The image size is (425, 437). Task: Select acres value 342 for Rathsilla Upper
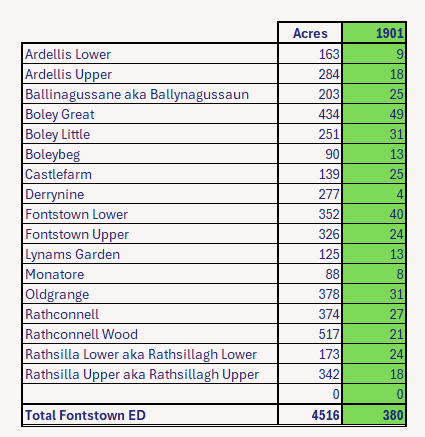310,374
